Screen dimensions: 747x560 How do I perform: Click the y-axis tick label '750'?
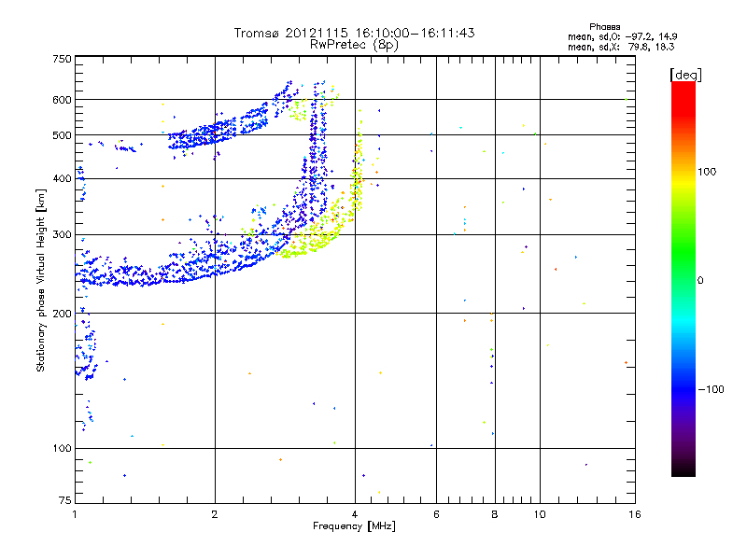click(62, 59)
